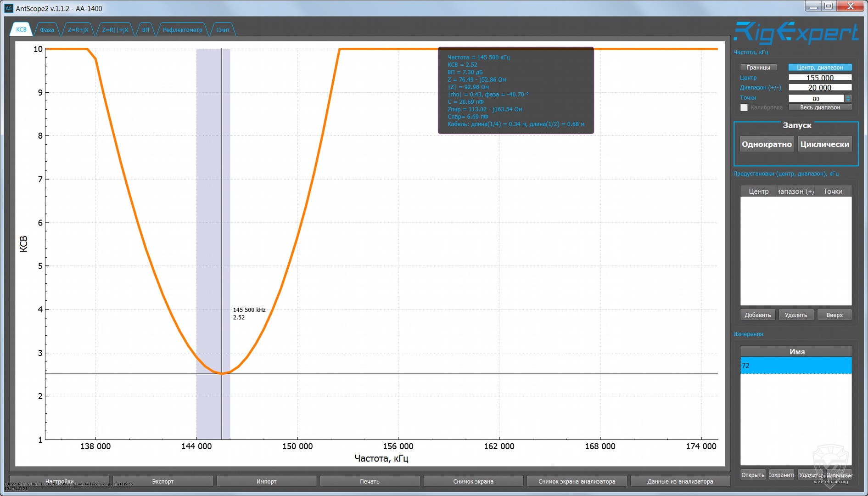Switch to Границы frequency mode

pyautogui.click(x=758, y=68)
